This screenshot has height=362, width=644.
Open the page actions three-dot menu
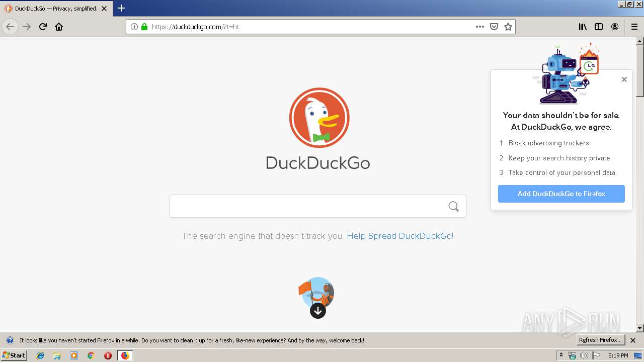pyautogui.click(x=480, y=27)
